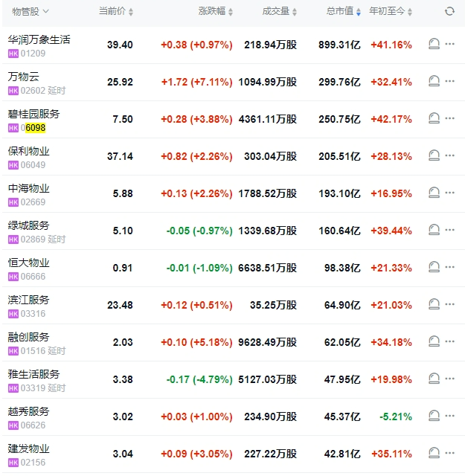
Task: Sort by 总市值 column
Action: pos(344,12)
